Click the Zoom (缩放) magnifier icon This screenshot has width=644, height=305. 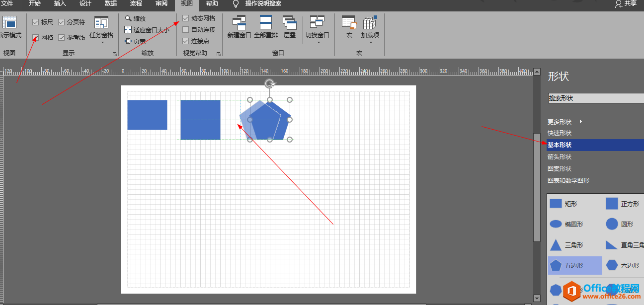128,18
